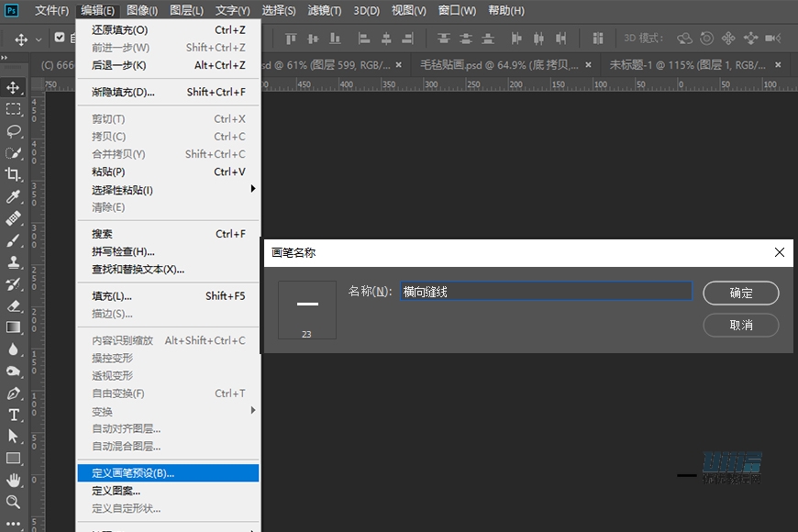
Task: Click Align horizontal centers icon
Action: coord(386,39)
